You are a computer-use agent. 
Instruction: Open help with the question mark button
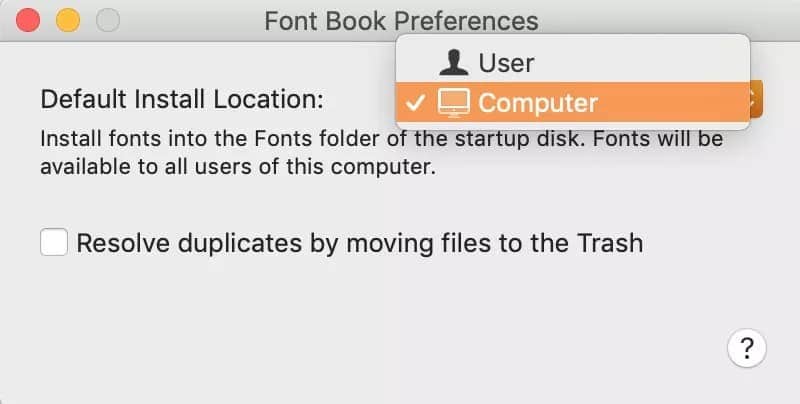[746, 348]
